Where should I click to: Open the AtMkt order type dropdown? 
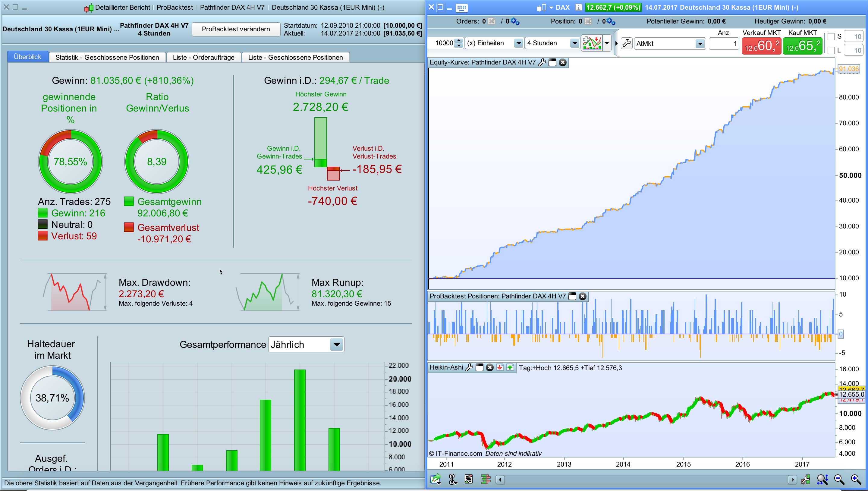coord(700,43)
